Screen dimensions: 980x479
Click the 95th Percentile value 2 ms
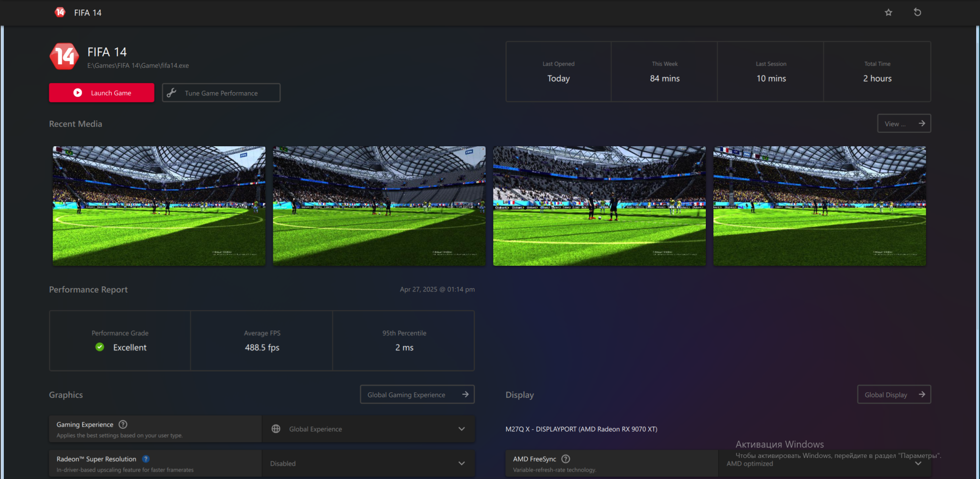pyautogui.click(x=404, y=348)
